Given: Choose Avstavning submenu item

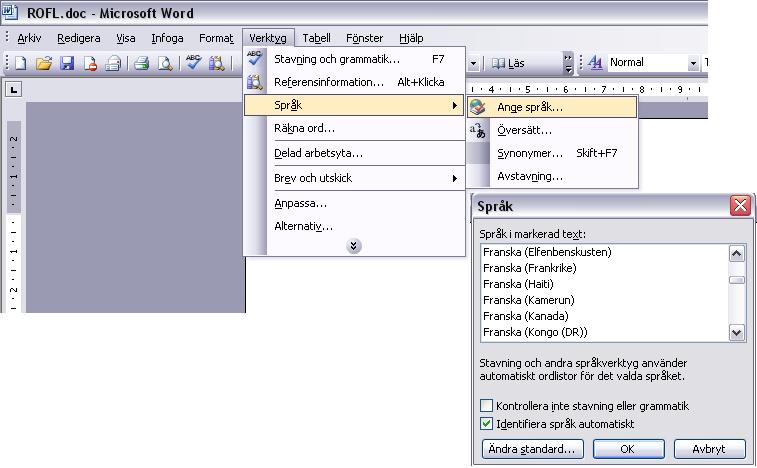Looking at the screenshot, I should click(552, 176).
